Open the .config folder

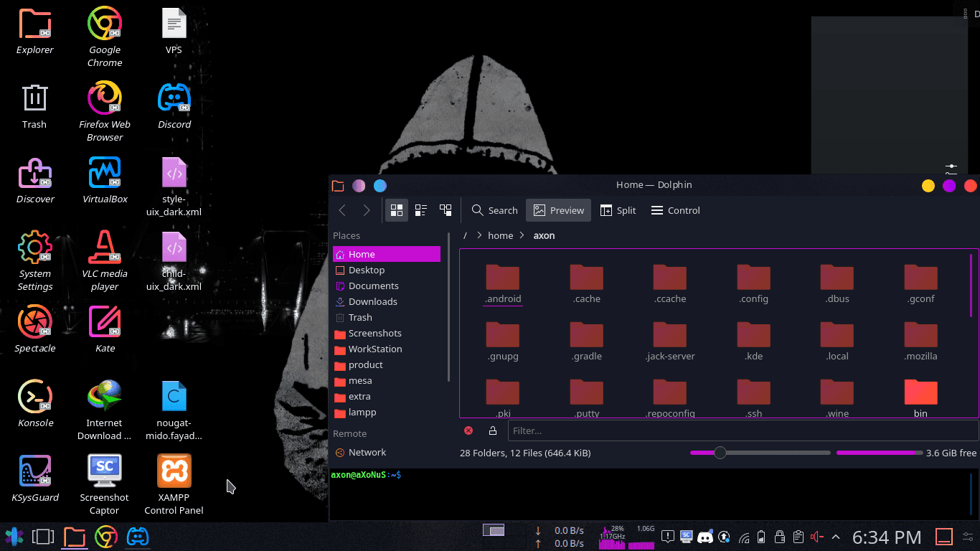click(753, 280)
